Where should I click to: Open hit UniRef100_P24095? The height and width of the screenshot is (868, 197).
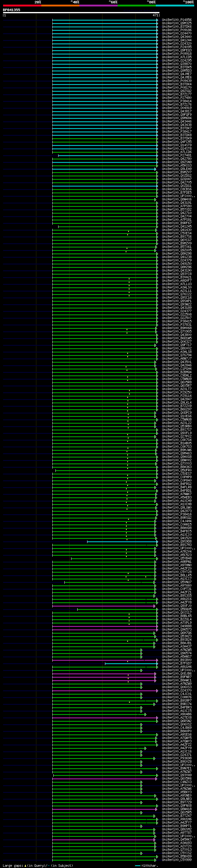point(177,47)
